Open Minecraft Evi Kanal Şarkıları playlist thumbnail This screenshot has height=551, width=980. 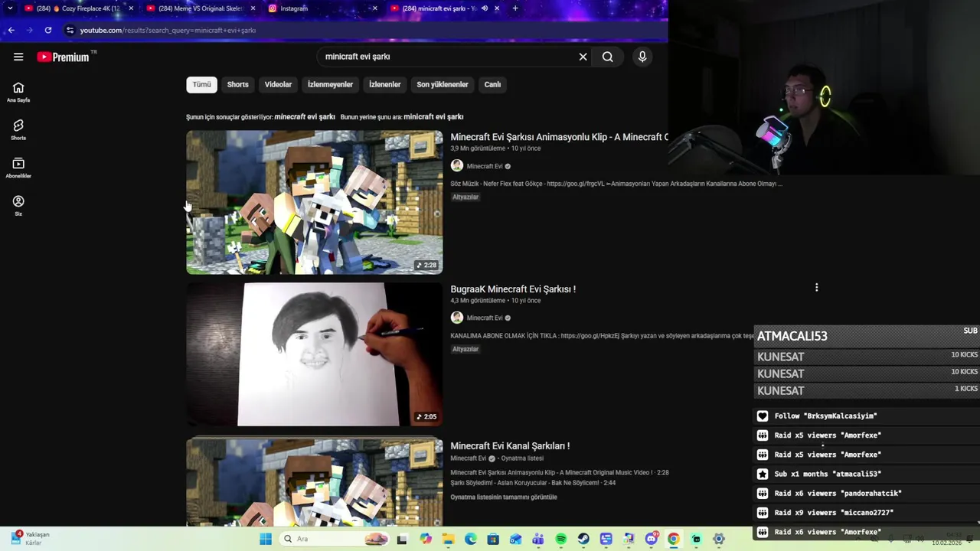pyautogui.click(x=314, y=482)
